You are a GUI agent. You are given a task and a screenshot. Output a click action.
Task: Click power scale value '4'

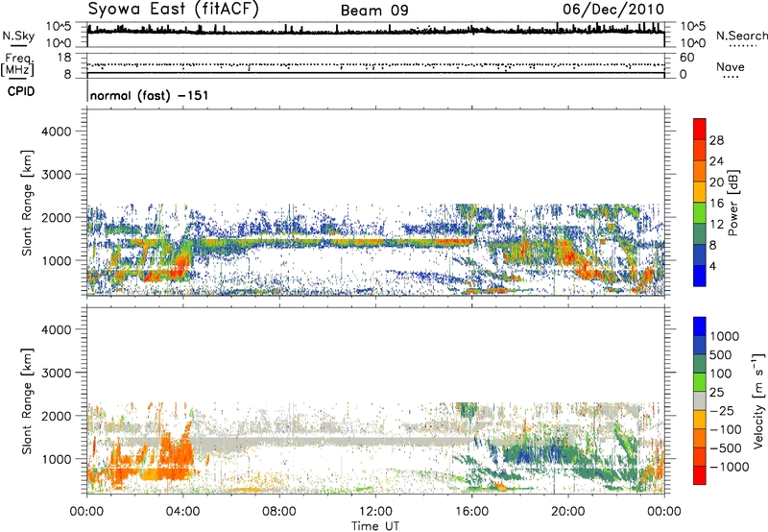pyautogui.click(x=712, y=267)
